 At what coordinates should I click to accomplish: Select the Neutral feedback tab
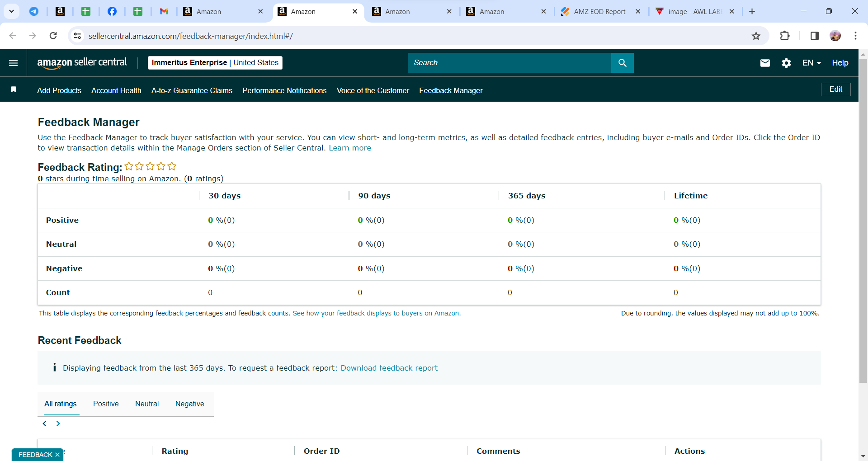click(x=147, y=404)
